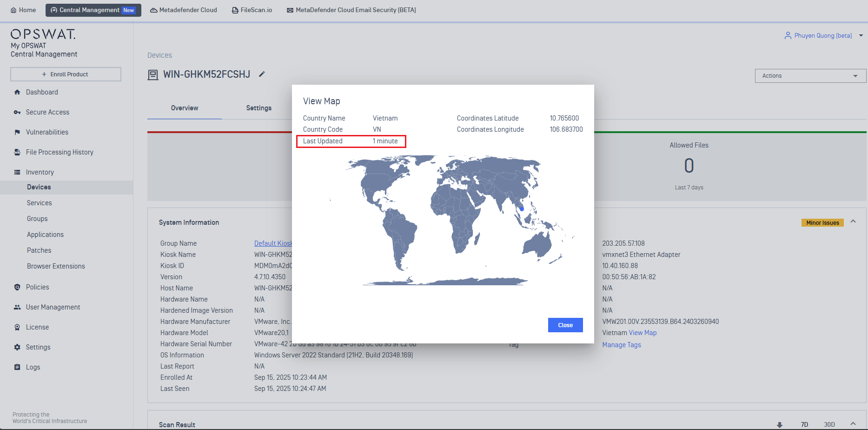
Task: Close the View Map dialog
Action: [565, 325]
